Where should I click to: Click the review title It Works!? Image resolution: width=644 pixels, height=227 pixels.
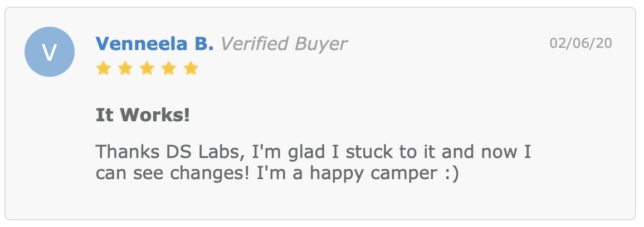(x=143, y=115)
